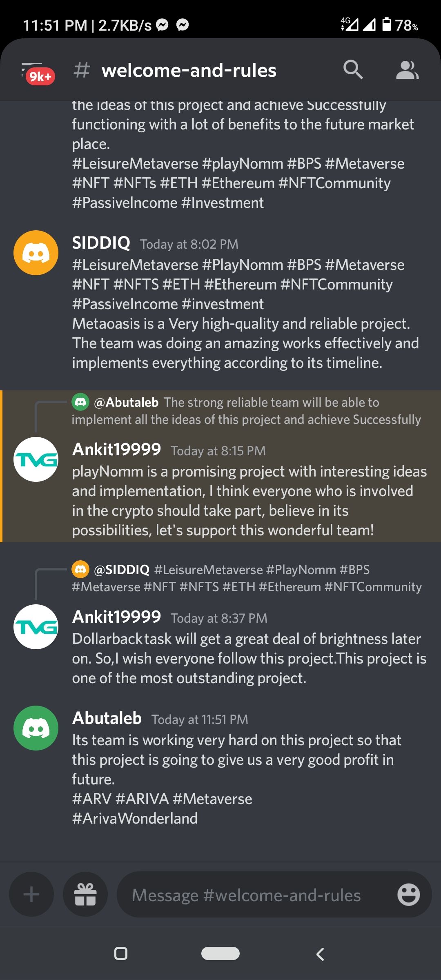Select the Abutaleb username at 11:51 PM
The width and height of the screenshot is (441, 980).
point(107,718)
